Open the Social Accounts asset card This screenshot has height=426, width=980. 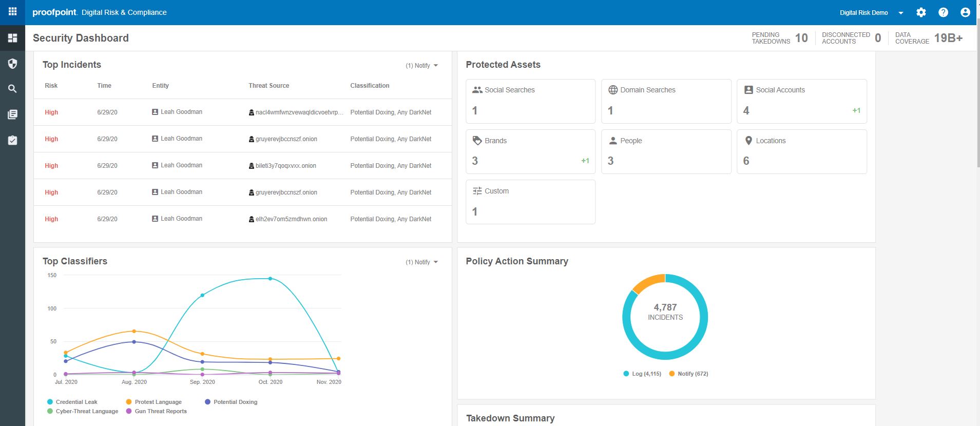802,101
